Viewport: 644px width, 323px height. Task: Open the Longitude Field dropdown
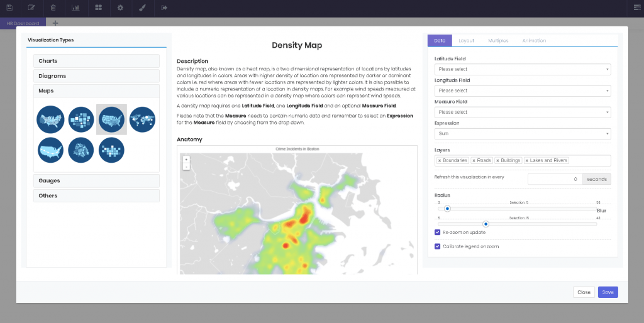click(523, 90)
